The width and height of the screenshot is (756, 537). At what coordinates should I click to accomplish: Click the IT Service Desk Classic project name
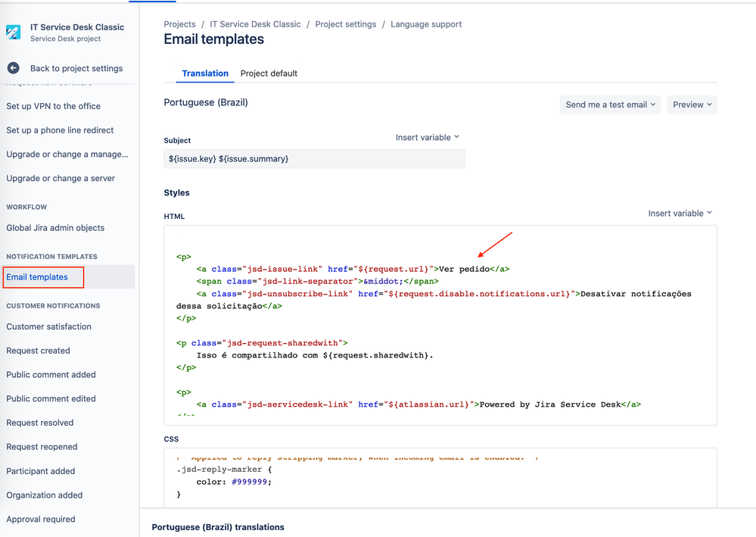point(77,27)
